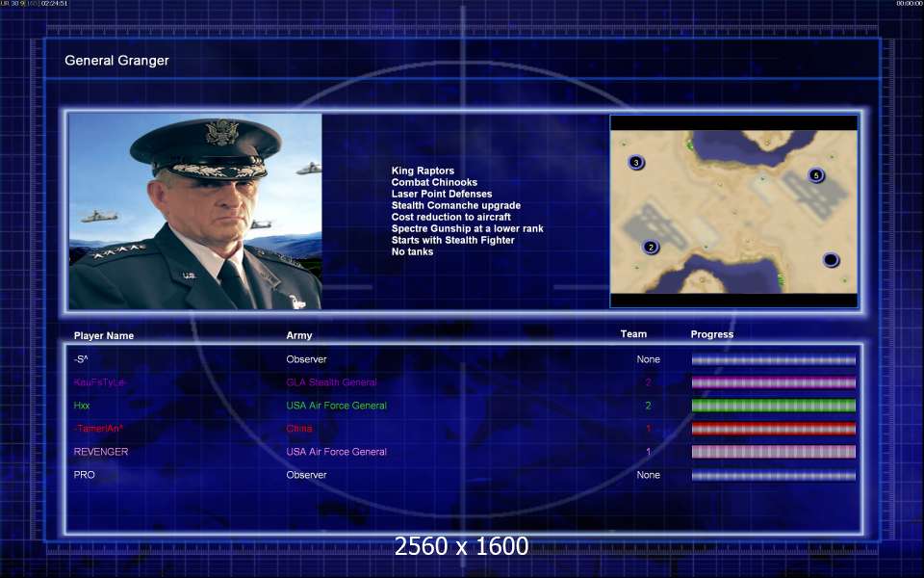924x578 pixels.
Task: Select player name "-TamerlAn^"
Action: pyautogui.click(x=98, y=428)
